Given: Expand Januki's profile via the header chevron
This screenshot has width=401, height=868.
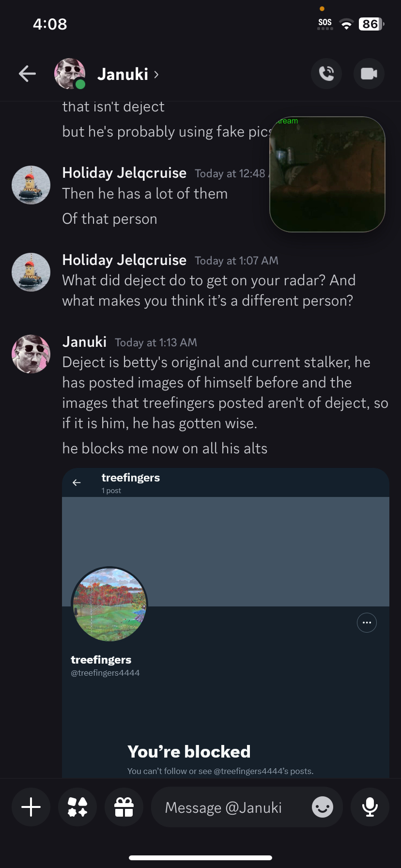Looking at the screenshot, I should (x=156, y=74).
